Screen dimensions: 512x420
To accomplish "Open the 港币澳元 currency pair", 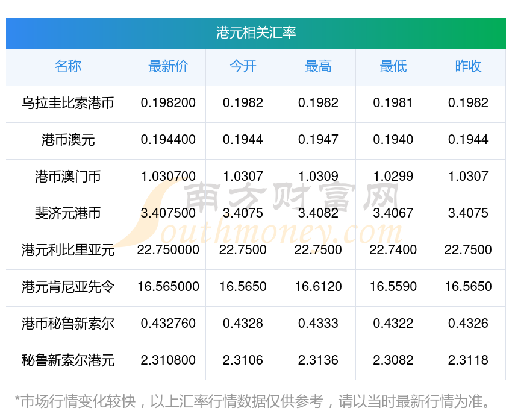I will click(68, 140).
